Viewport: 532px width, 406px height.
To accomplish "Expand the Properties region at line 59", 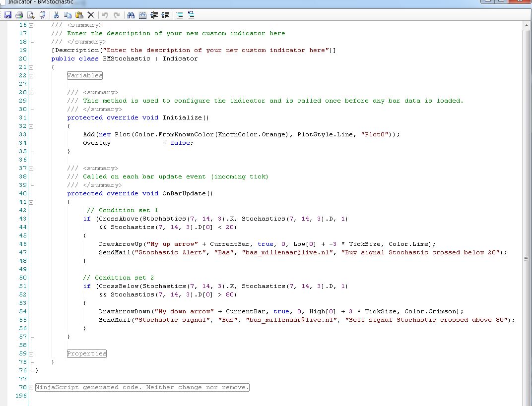I will pos(31,354).
